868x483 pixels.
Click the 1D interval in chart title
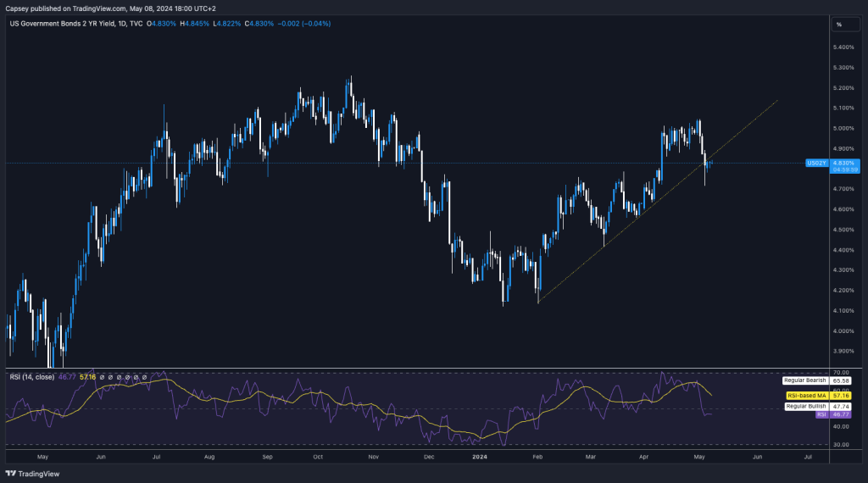(x=121, y=24)
